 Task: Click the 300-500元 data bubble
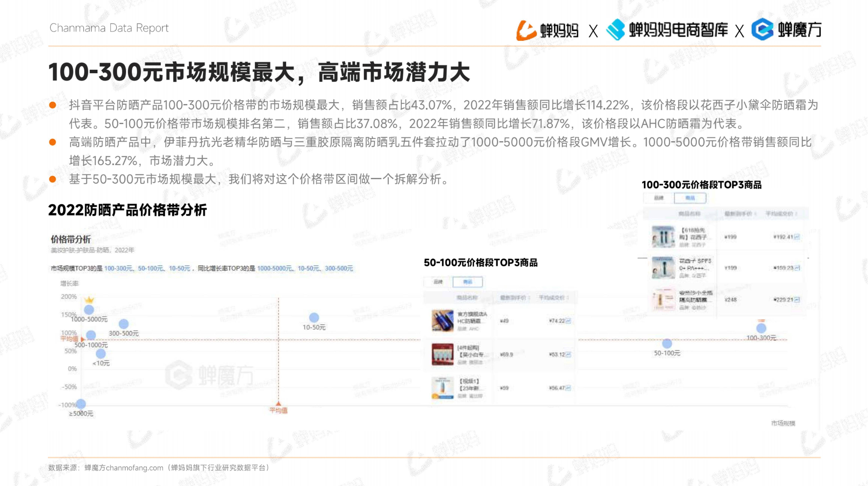tap(124, 324)
